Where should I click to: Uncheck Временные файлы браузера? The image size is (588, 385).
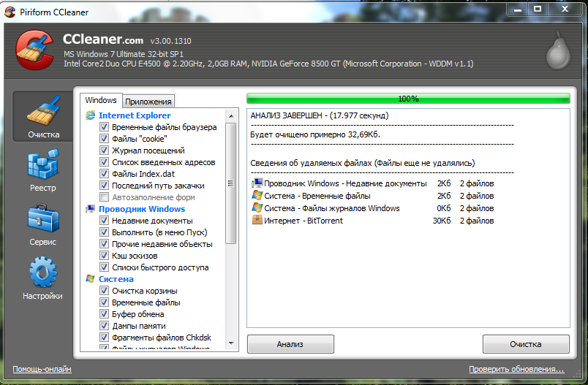pos(105,127)
